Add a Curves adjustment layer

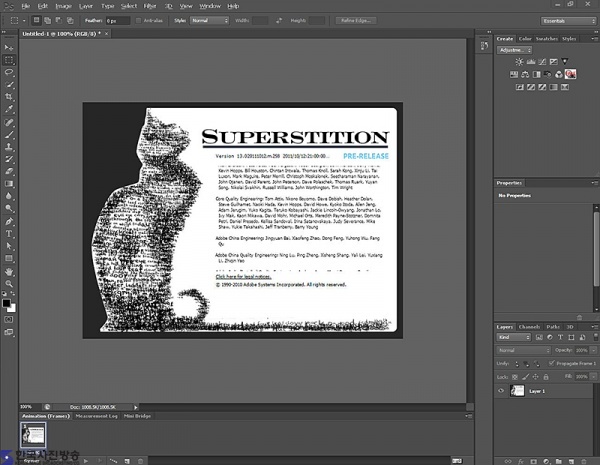542,62
